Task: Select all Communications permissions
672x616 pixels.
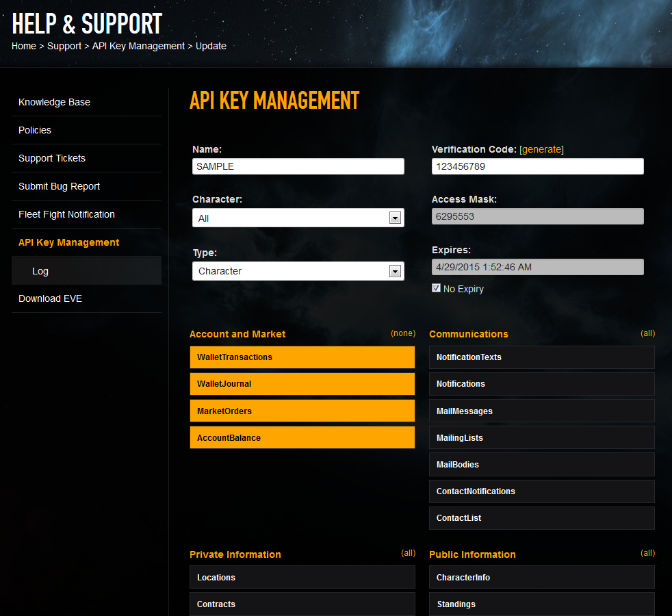Action: pyautogui.click(x=647, y=333)
